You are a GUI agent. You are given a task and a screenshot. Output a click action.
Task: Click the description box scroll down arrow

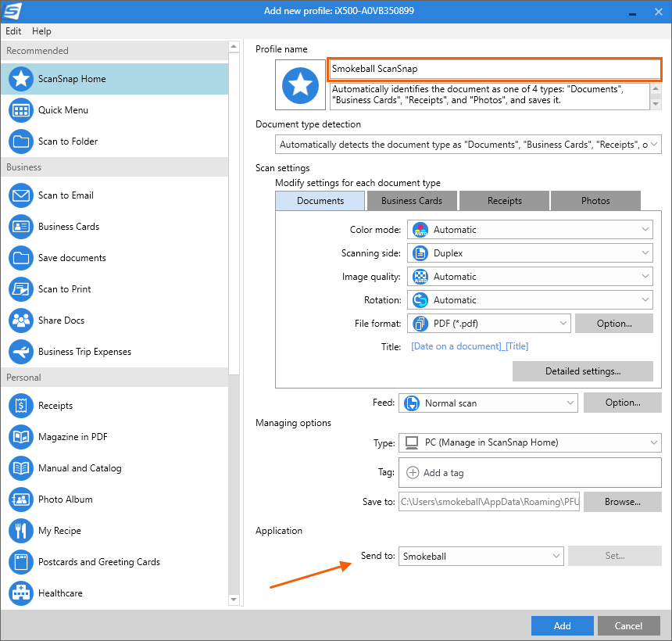[x=656, y=104]
